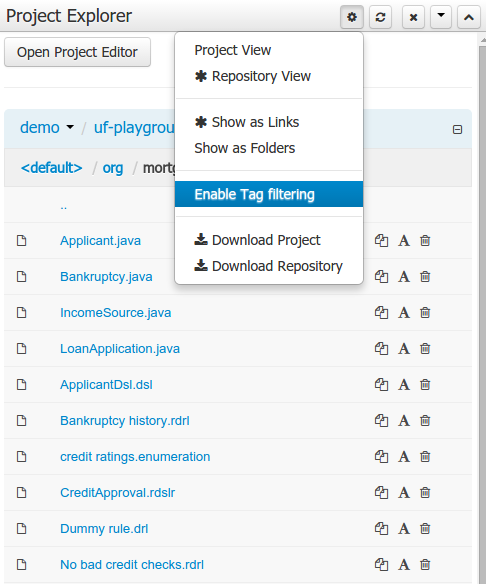Image resolution: width=486 pixels, height=584 pixels.
Task: Open the gear settings menu in Project Explorer
Action: [x=352, y=17]
